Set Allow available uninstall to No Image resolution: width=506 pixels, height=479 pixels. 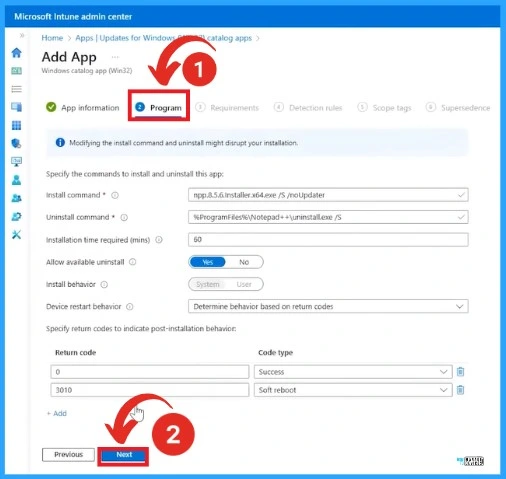tap(244, 262)
